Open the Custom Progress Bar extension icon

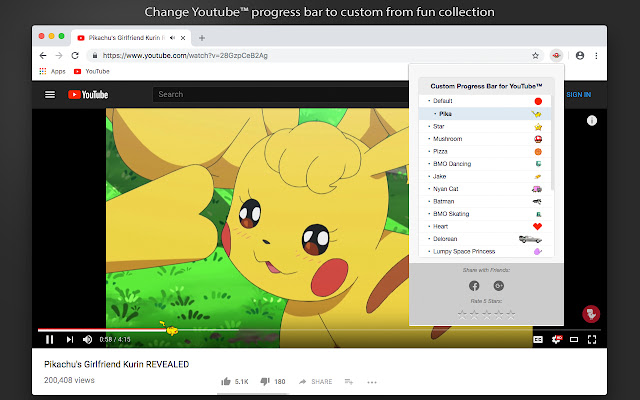click(556, 56)
